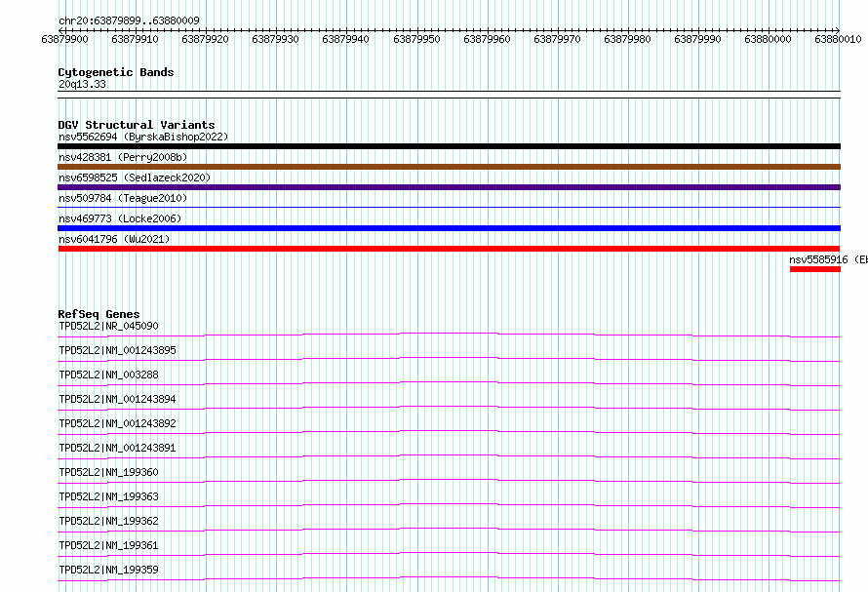Click the 63879980 ruler coordinate
Image resolution: width=868 pixels, height=592 pixels.
(628, 39)
